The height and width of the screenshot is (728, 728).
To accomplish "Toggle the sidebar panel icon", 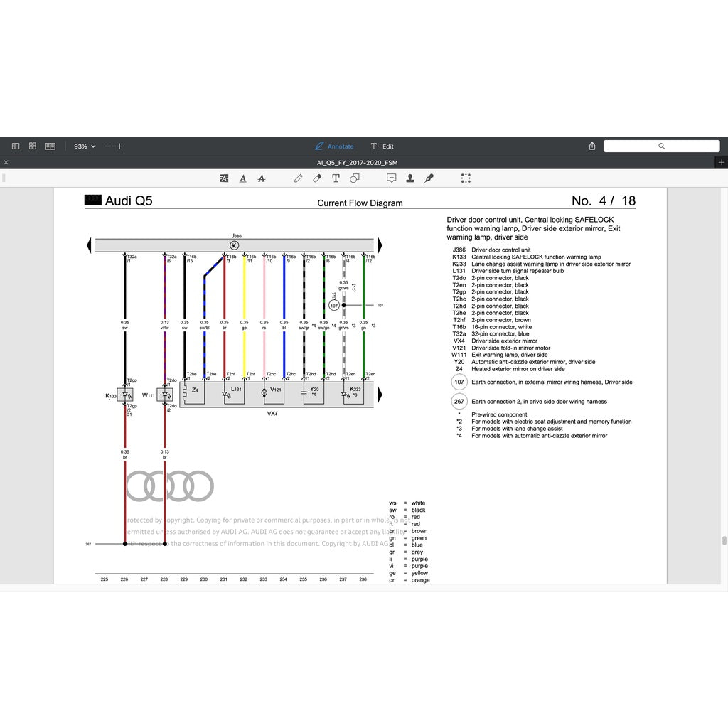I will (16, 146).
